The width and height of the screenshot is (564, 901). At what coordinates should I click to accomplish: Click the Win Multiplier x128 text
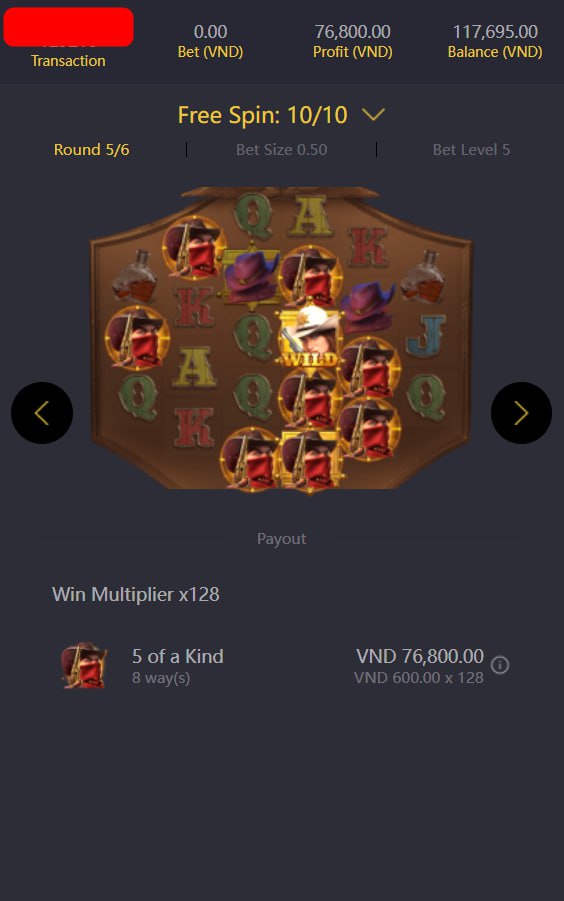pos(136,594)
